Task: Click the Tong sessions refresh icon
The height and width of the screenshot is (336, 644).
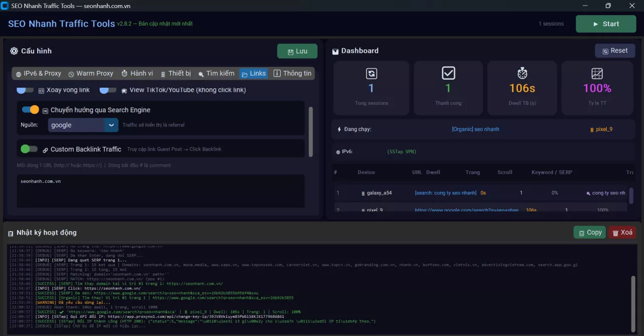Action: click(x=371, y=74)
